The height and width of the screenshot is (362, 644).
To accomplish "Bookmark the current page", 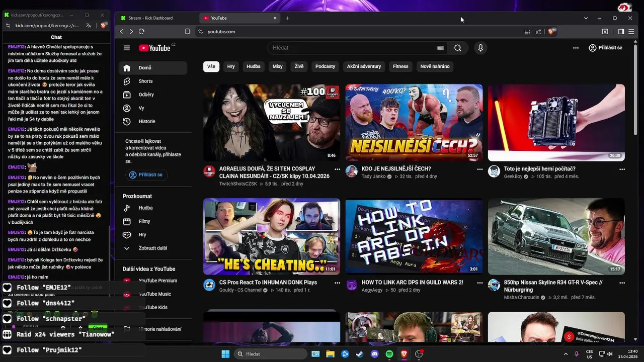I will (x=187, y=31).
